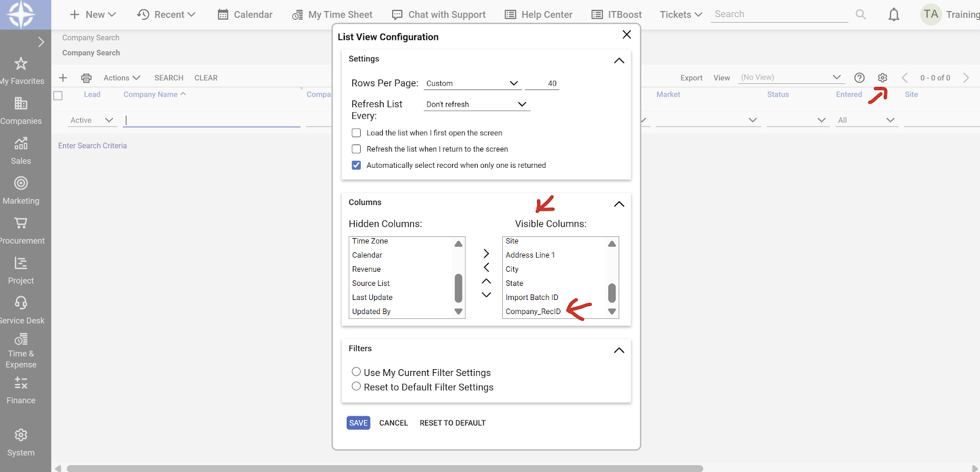
Task: Click the SAVE button
Action: pos(358,423)
